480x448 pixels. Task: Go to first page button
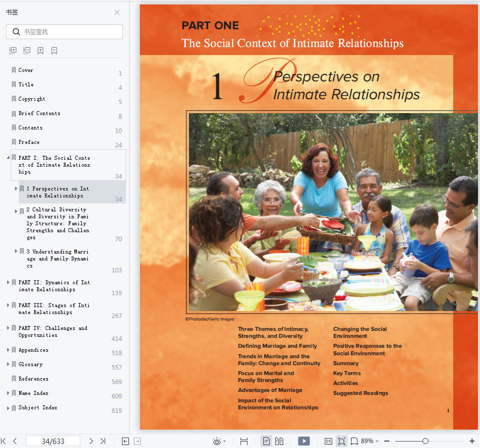3,441
